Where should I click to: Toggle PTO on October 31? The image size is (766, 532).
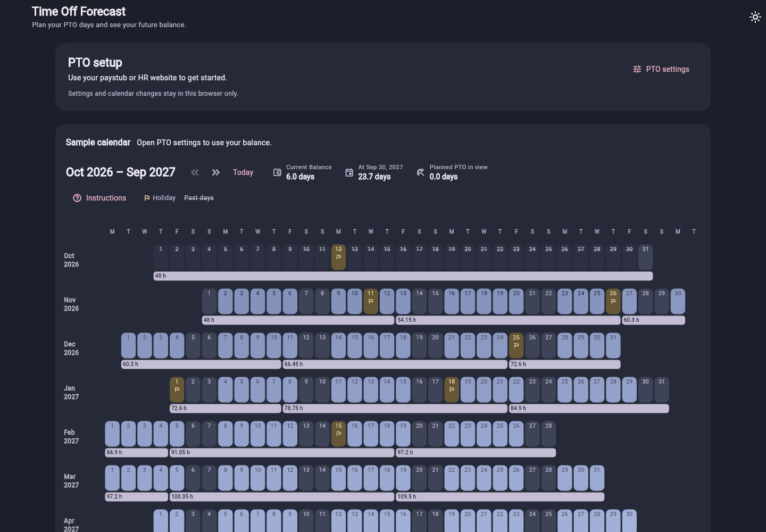(645, 257)
